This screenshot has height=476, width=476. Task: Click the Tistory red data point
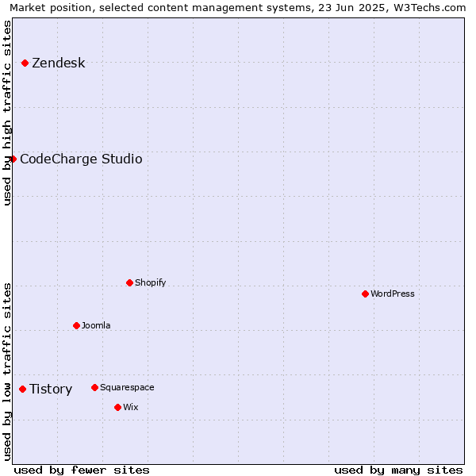point(22,390)
